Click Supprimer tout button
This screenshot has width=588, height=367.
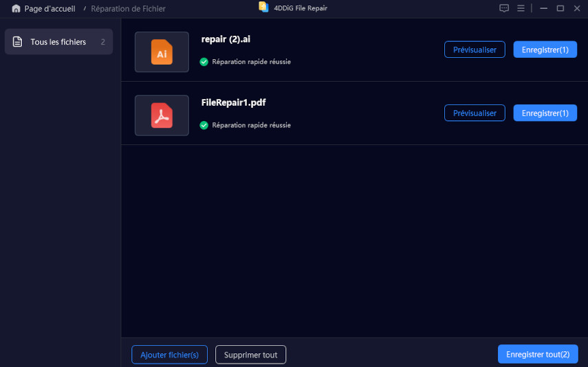tap(250, 355)
